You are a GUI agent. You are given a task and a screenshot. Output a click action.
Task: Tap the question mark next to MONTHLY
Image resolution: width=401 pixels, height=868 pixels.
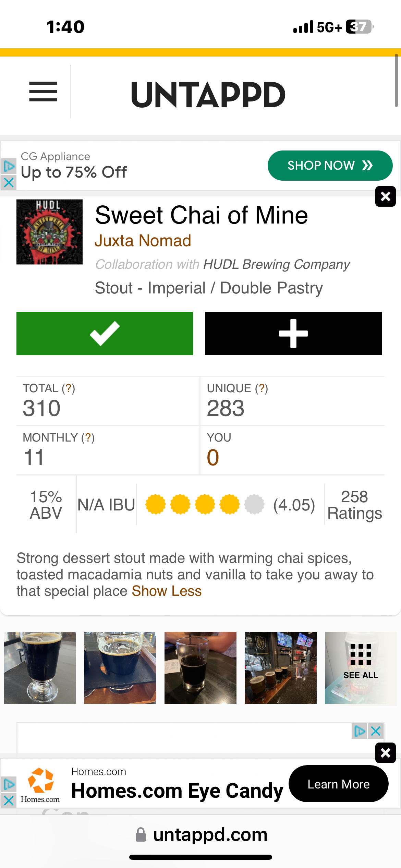click(88, 438)
